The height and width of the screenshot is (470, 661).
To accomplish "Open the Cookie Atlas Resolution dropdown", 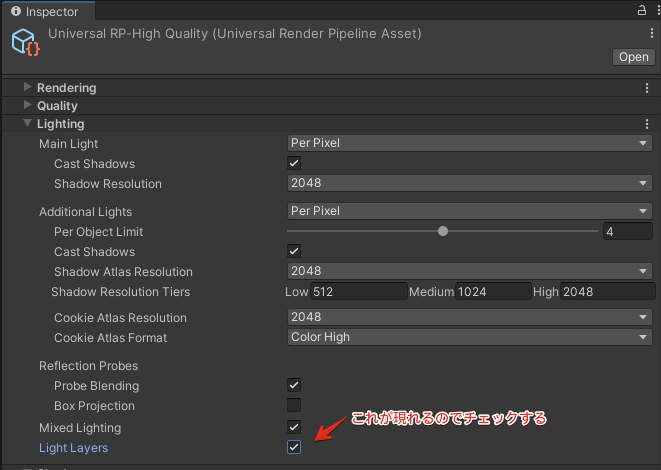I will [470, 317].
